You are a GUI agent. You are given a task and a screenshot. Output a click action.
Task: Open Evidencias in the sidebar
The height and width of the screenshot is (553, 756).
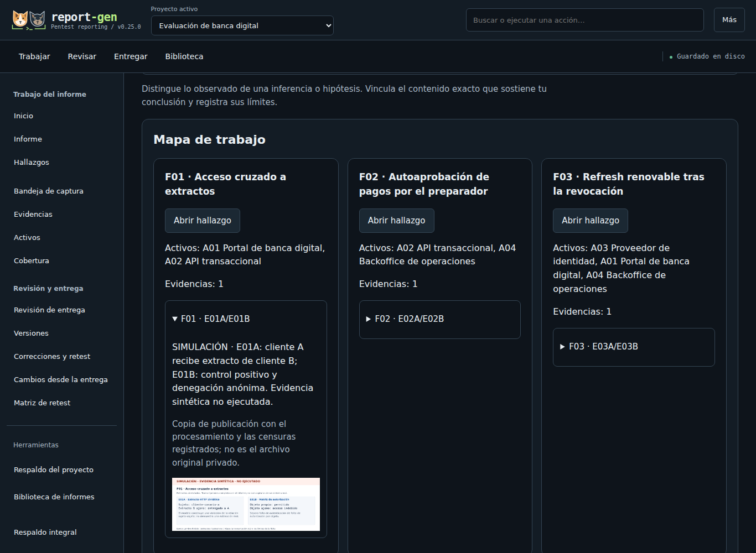coord(61,214)
